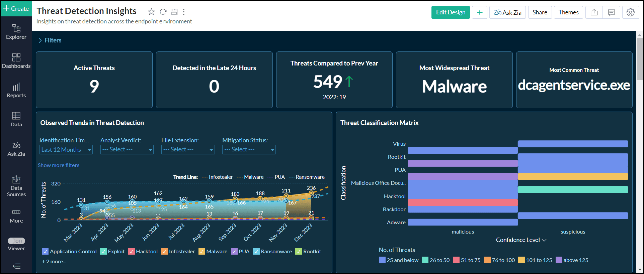Collapse the sidebar using the bottom arrow icon

click(x=16, y=266)
